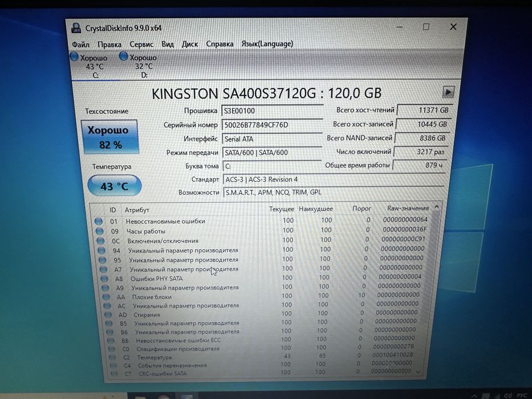Click the 43 °C temperature button
Viewport: 532px width, 399px height.
click(115, 186)
